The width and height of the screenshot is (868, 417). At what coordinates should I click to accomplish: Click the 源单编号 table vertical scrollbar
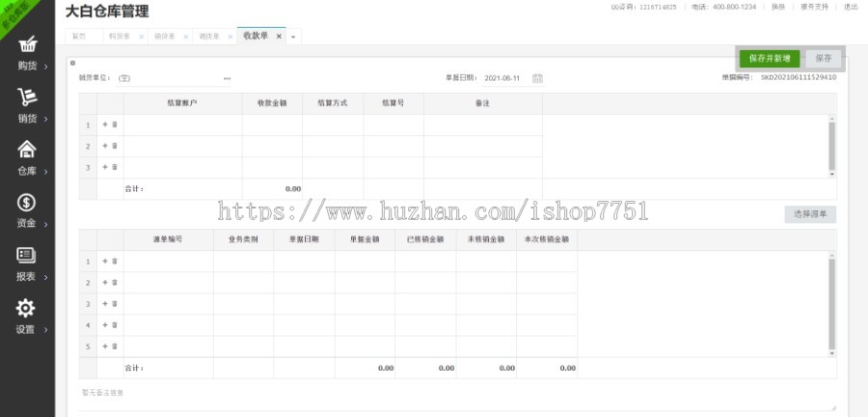point(831,303)
